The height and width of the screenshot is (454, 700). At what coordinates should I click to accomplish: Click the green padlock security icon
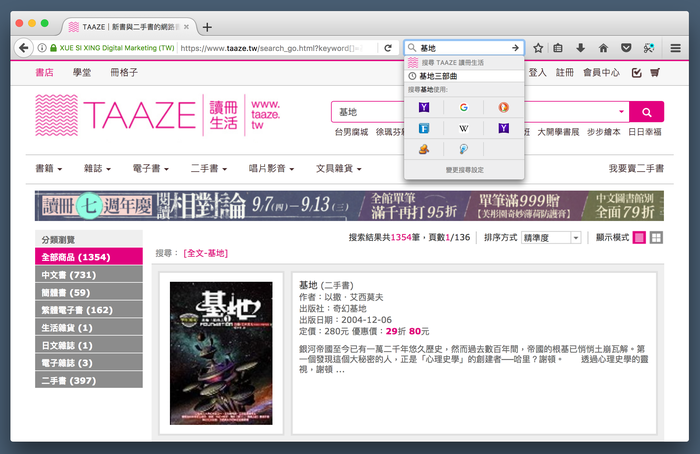(53, 48)
